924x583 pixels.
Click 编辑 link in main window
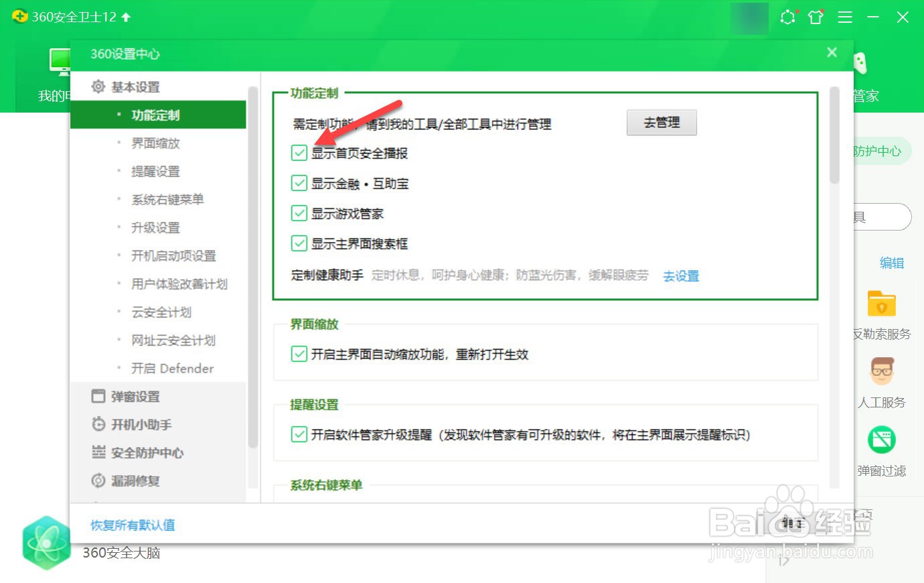(x=892, y=263)
